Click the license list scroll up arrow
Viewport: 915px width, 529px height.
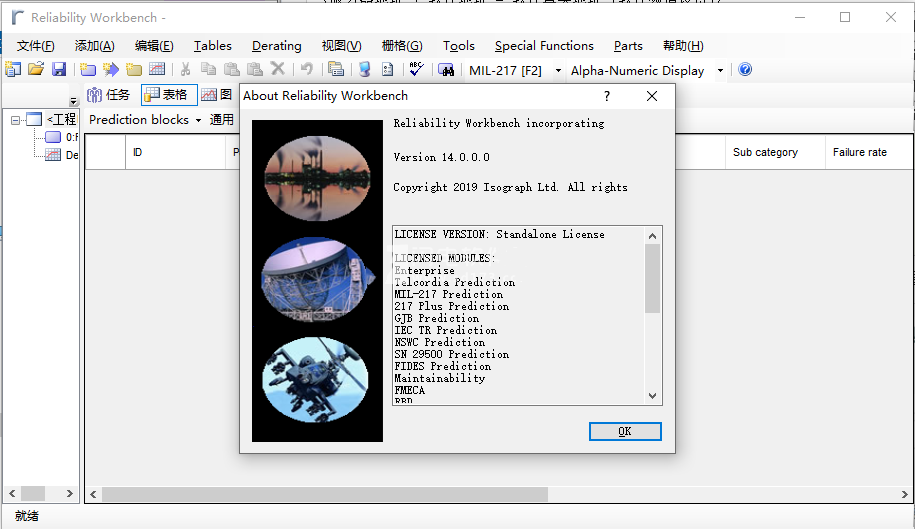pos(652,236)
